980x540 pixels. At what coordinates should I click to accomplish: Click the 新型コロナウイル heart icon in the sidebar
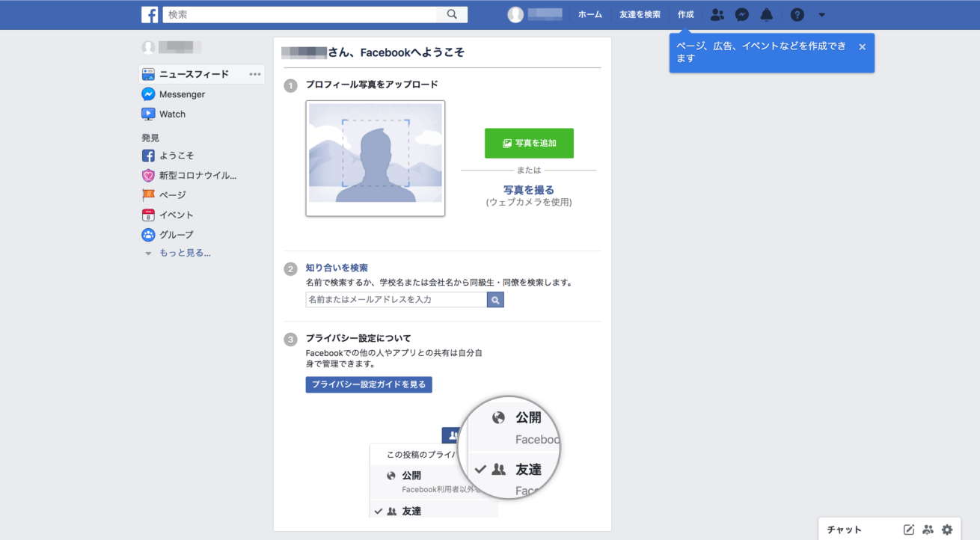click(148, 176)
